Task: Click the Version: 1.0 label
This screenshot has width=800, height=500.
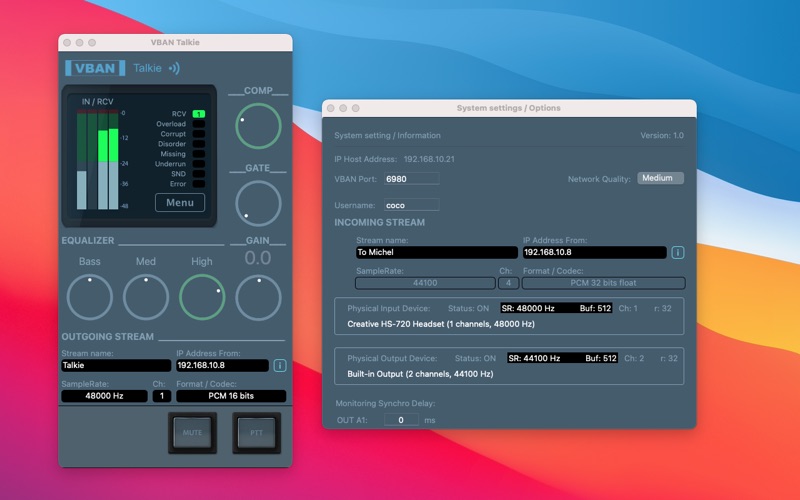Action: [x=662, y=136]
